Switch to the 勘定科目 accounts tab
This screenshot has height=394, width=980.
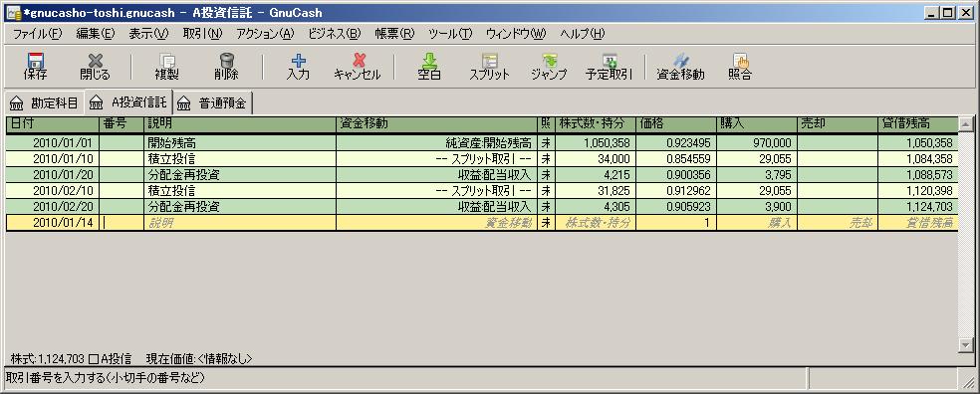pyautogui.click(x=44, y=103)
